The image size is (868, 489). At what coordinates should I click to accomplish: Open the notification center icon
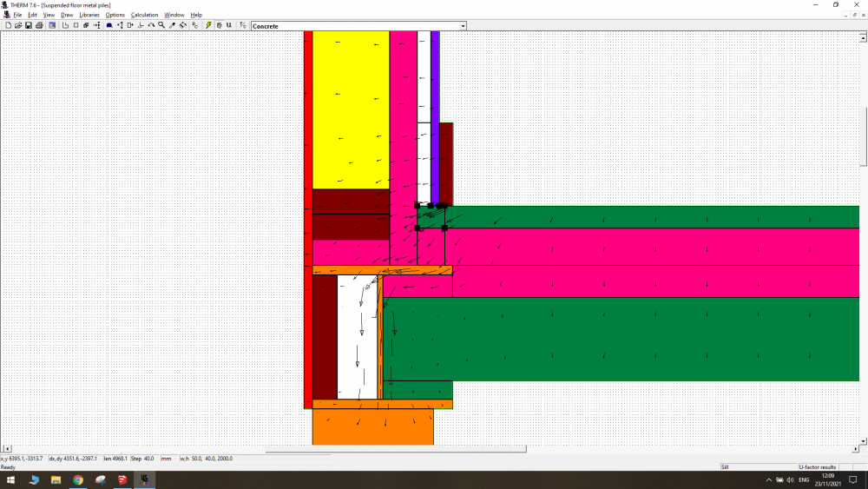(x=853, y=480)
